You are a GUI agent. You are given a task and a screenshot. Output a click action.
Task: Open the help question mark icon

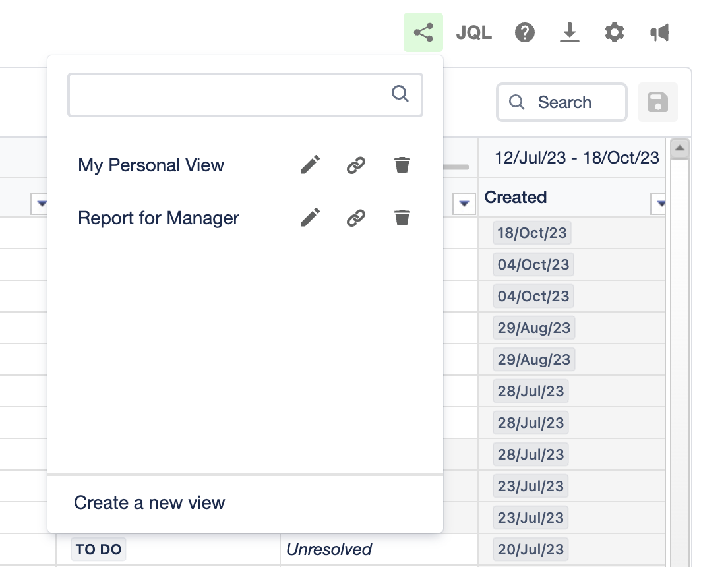click(525, 32)
